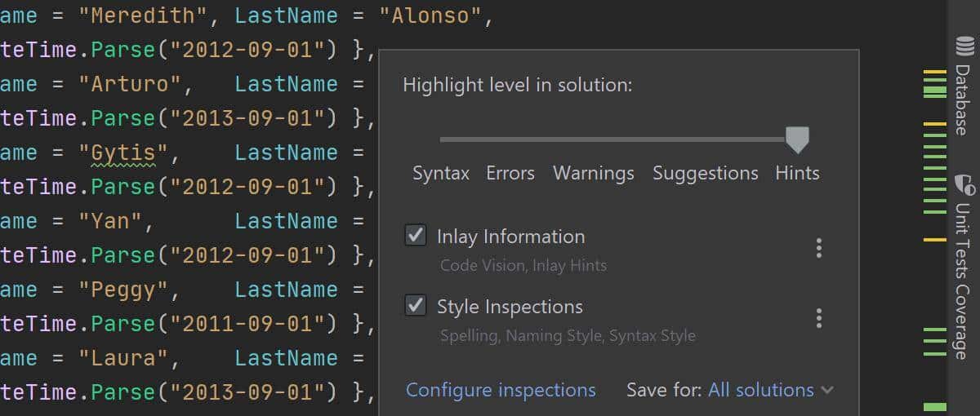This screenshot has width=980, height=416.
Task: Open three-dot options for Inlay Information
Action: 818,248
